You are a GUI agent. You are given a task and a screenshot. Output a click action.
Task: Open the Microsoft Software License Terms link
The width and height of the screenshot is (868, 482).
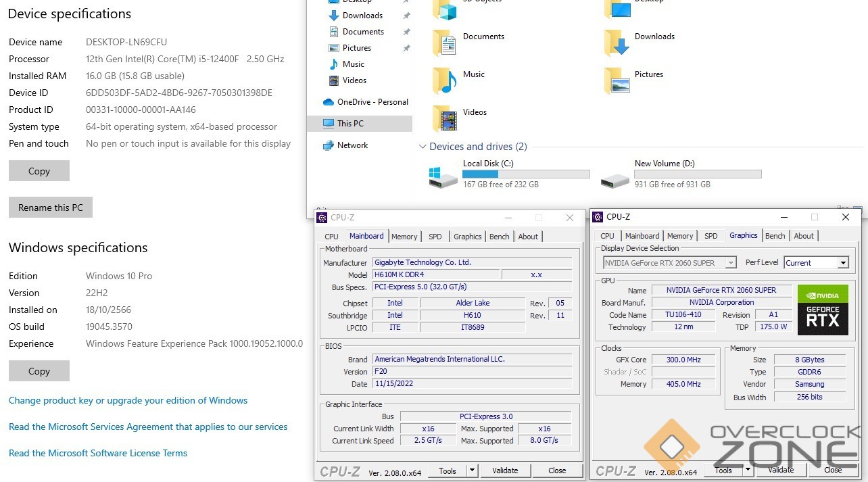(98, 453)
